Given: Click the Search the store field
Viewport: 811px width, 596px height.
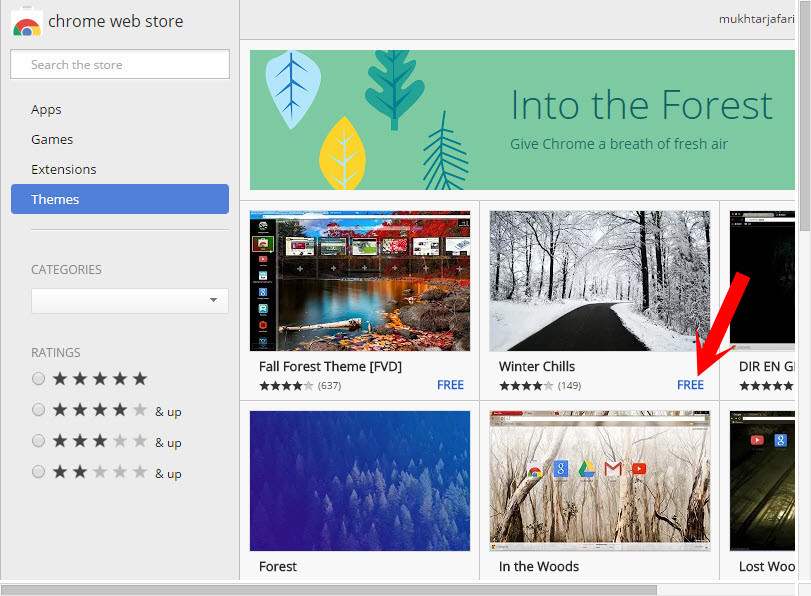Looking at the screenshot, I should 120,64.
